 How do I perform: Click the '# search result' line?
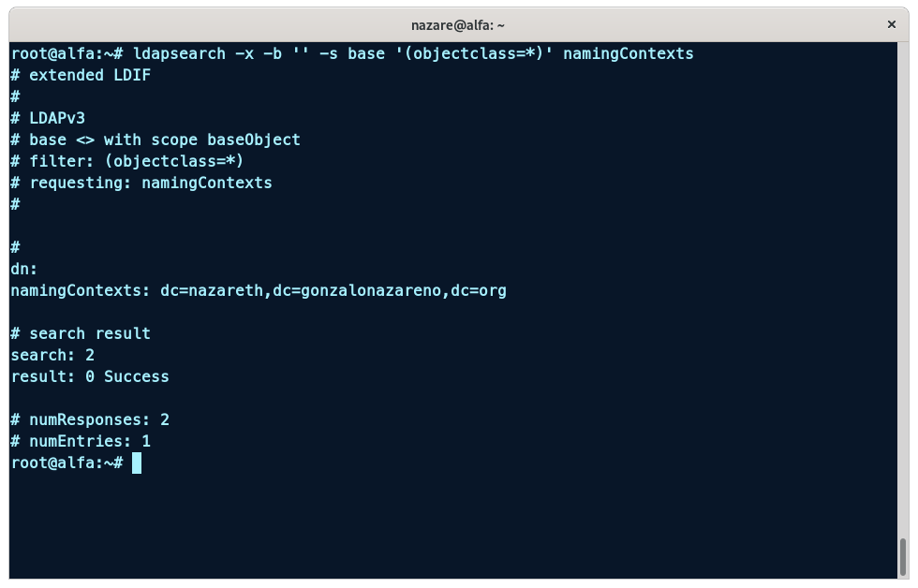click(x=81, y=333)
